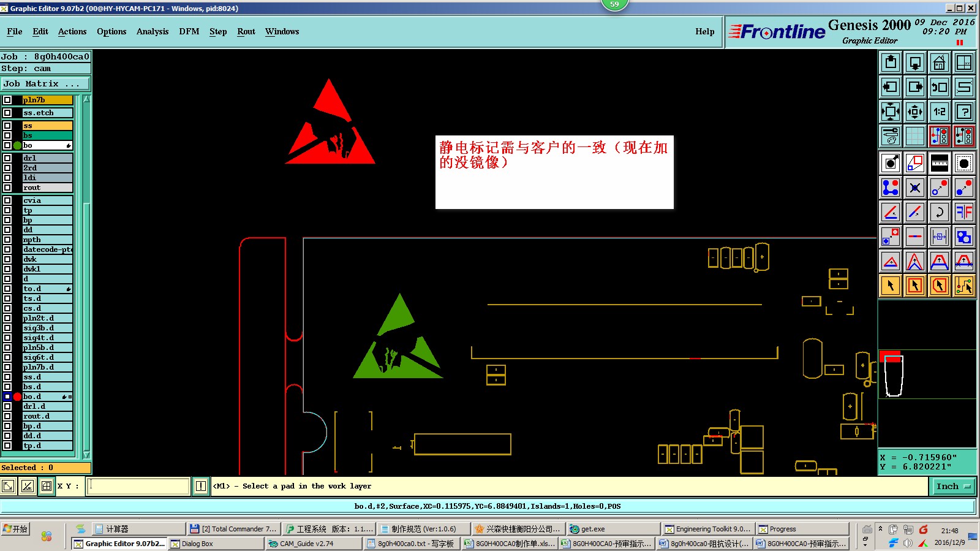Image resolution: width=980 pixels, height=551 pixels.
Task: Select the ruler measure tool icon
Action: point(940,163)
